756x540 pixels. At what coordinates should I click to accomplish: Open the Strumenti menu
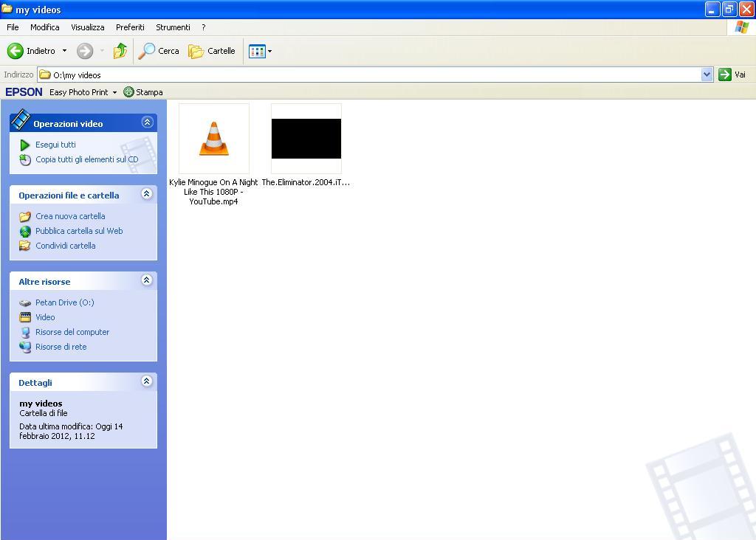coord(173,27)
